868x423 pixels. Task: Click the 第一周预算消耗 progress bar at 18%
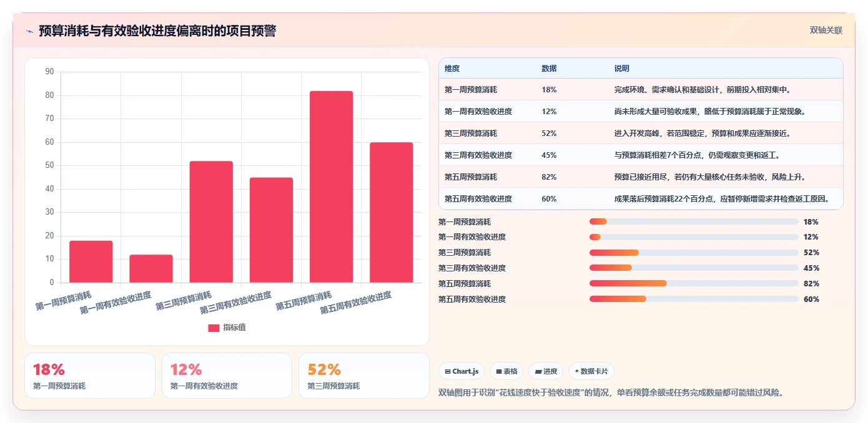(694, 221)
